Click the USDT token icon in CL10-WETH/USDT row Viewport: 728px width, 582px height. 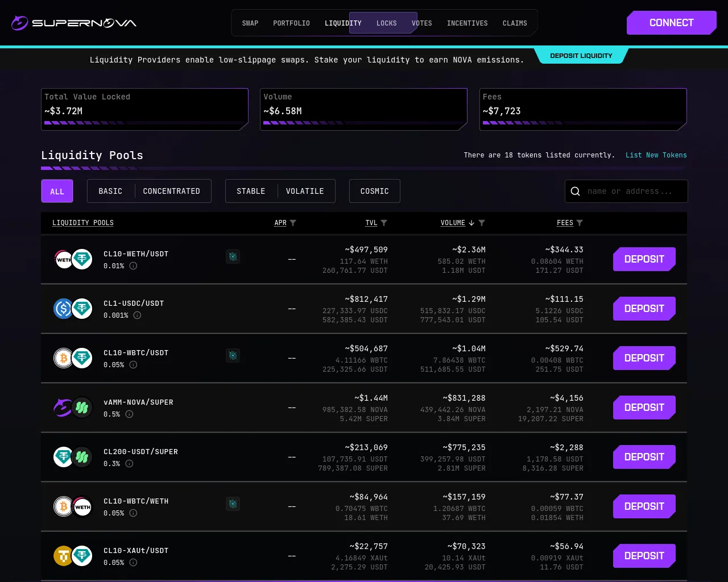pos(82,259)
